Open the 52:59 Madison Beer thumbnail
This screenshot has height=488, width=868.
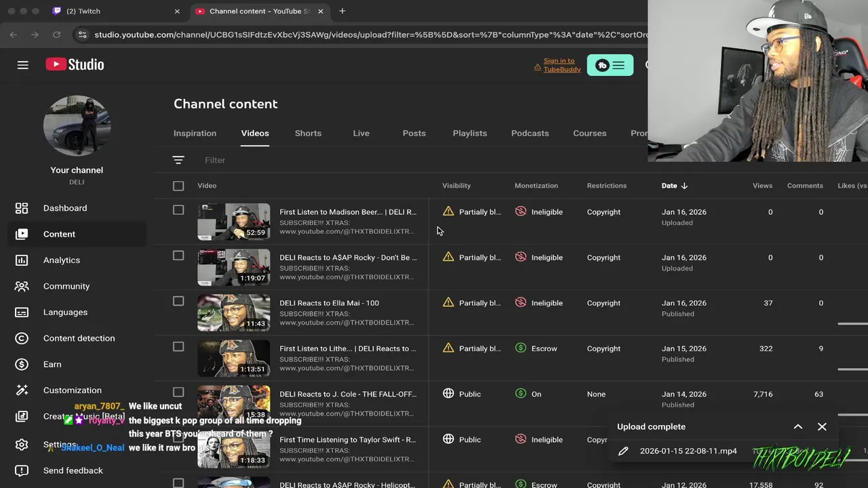233,222
